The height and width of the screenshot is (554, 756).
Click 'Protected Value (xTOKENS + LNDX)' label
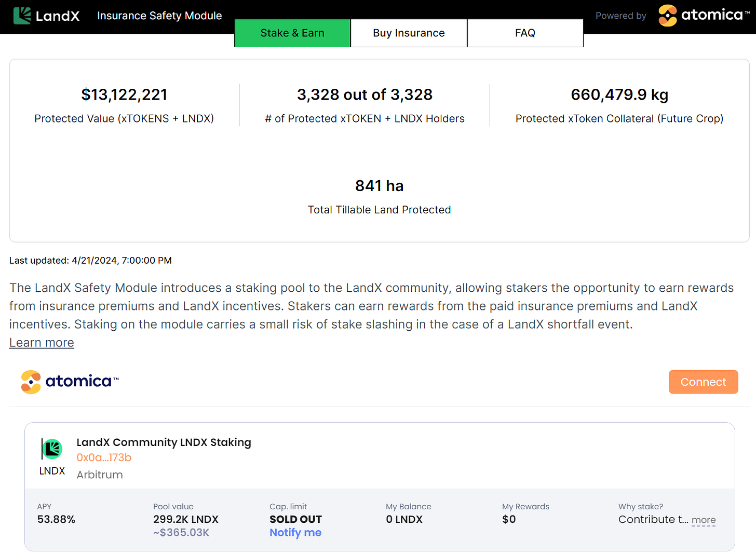[x=124, y=118]
